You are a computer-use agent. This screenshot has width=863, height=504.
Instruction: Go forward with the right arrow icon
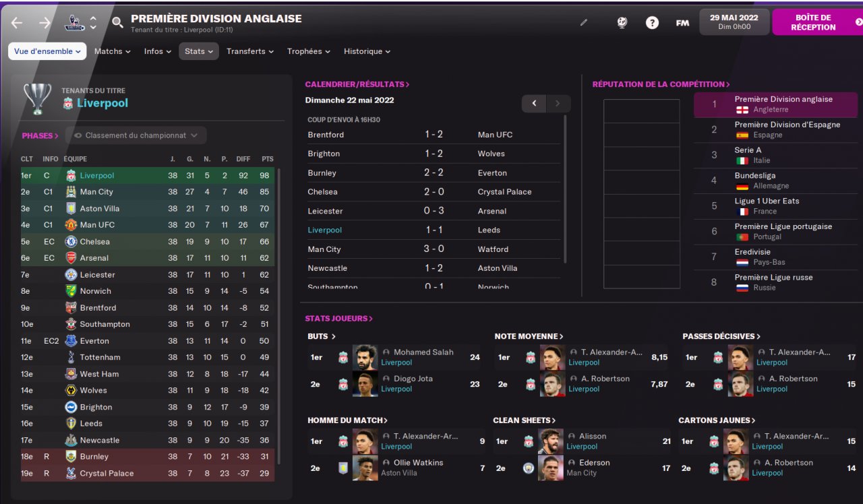pyautogui.click(x=44, y=23)
